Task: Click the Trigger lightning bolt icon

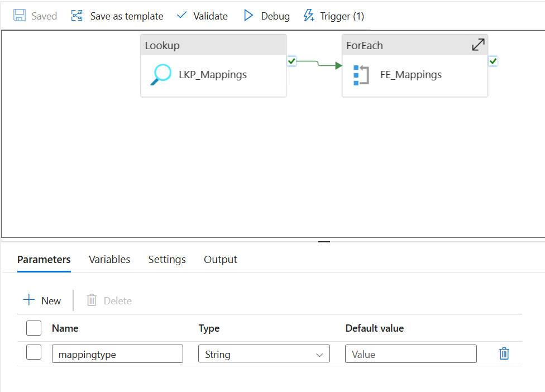Action: point(308,16)
